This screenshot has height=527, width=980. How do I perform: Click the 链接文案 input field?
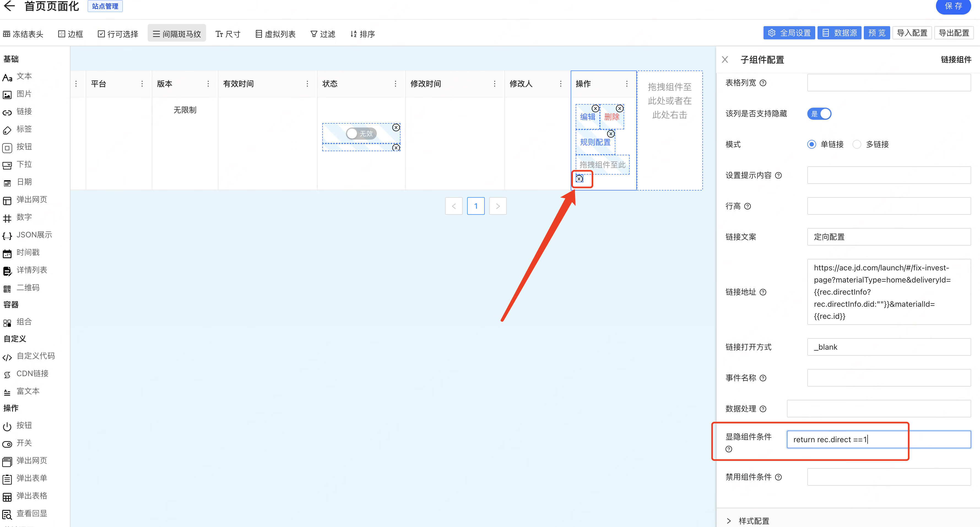pyautogui.click(x=889, y=237)
